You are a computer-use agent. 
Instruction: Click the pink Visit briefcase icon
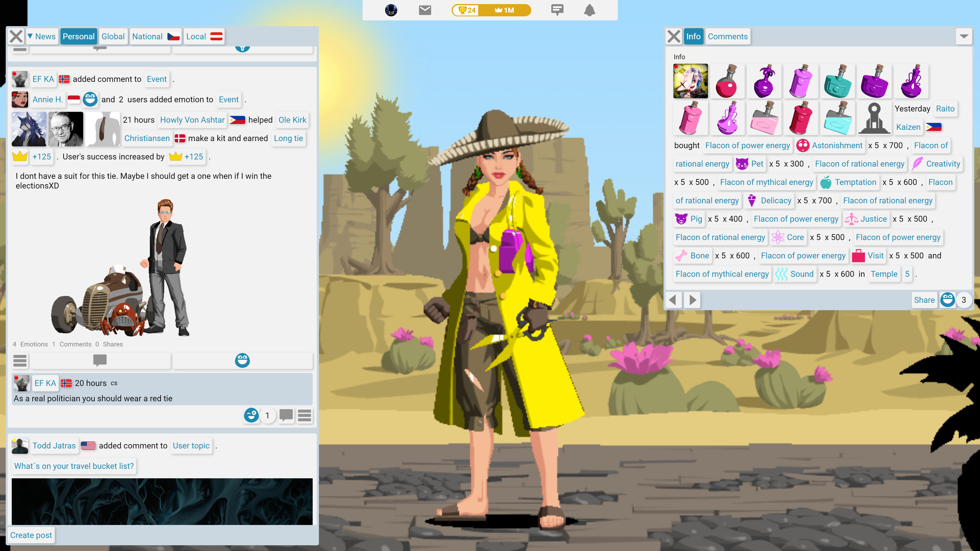(859, 256)
